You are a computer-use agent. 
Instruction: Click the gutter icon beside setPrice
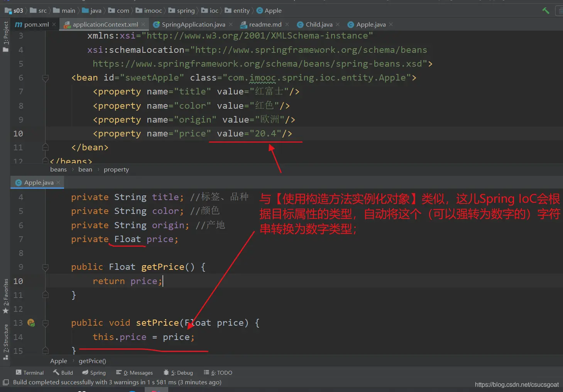click(31, 323)
